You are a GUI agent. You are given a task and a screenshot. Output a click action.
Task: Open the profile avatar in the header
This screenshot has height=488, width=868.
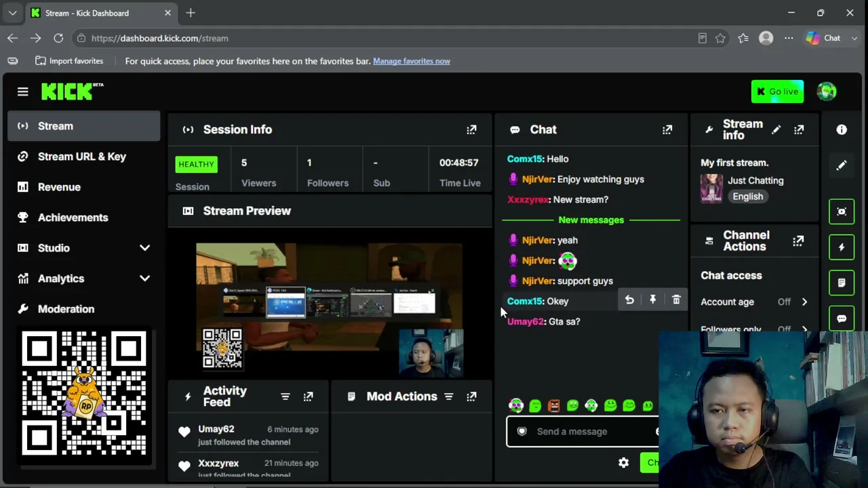(827, 91)
